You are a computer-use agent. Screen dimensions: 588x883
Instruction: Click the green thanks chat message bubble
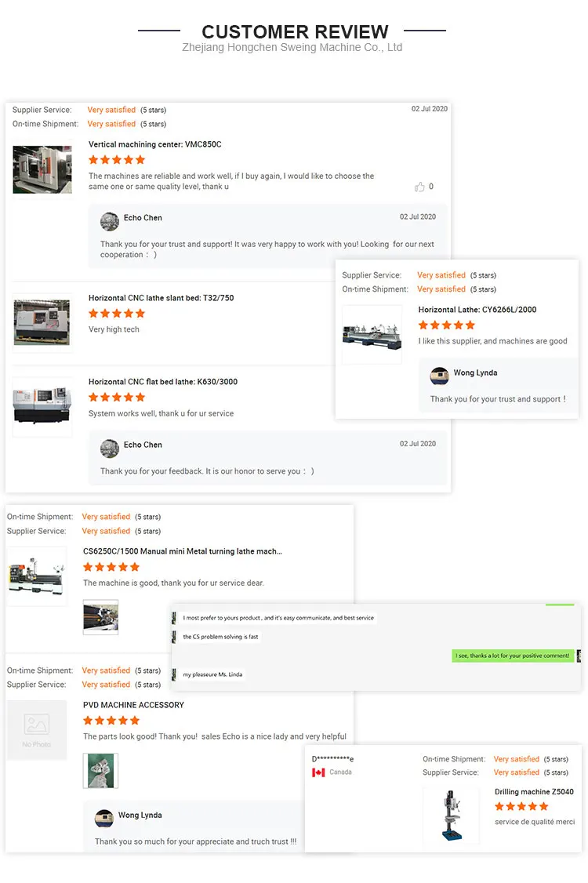(x=513, y=656)
